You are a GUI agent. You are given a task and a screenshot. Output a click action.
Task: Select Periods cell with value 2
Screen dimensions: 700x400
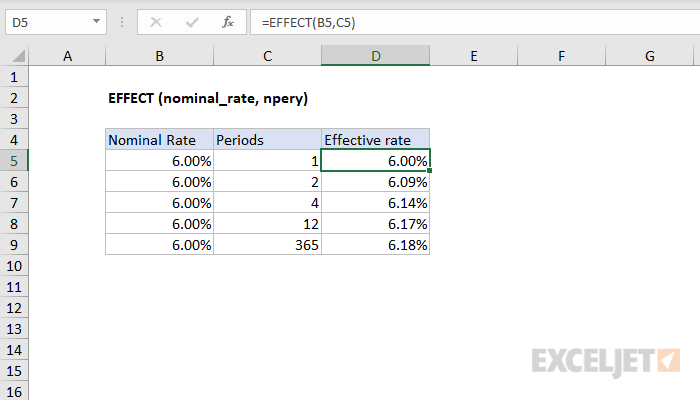coord(267,182)
